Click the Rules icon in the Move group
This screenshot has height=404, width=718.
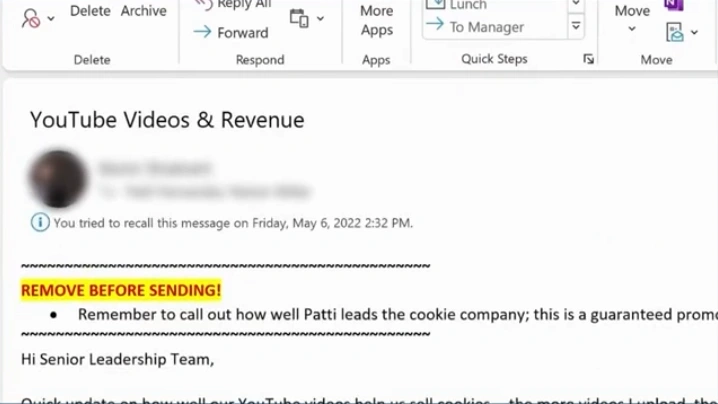coord(676,33)
